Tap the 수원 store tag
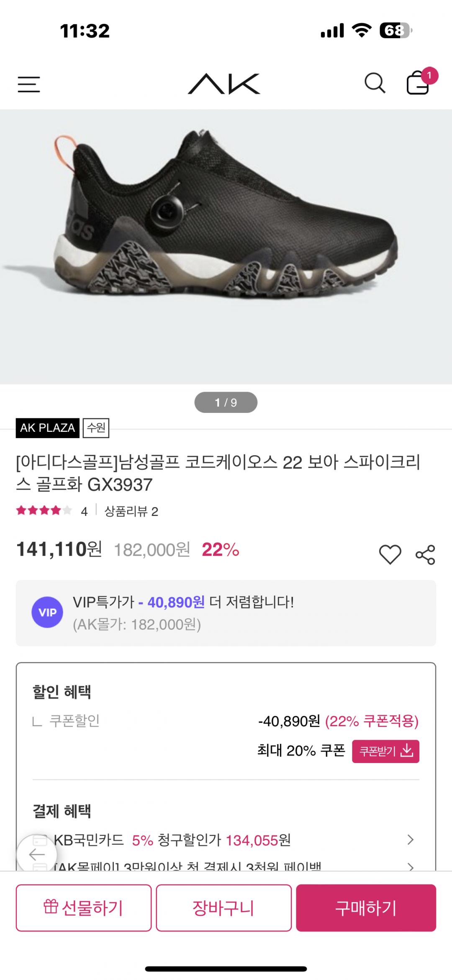 pos(96,428)
